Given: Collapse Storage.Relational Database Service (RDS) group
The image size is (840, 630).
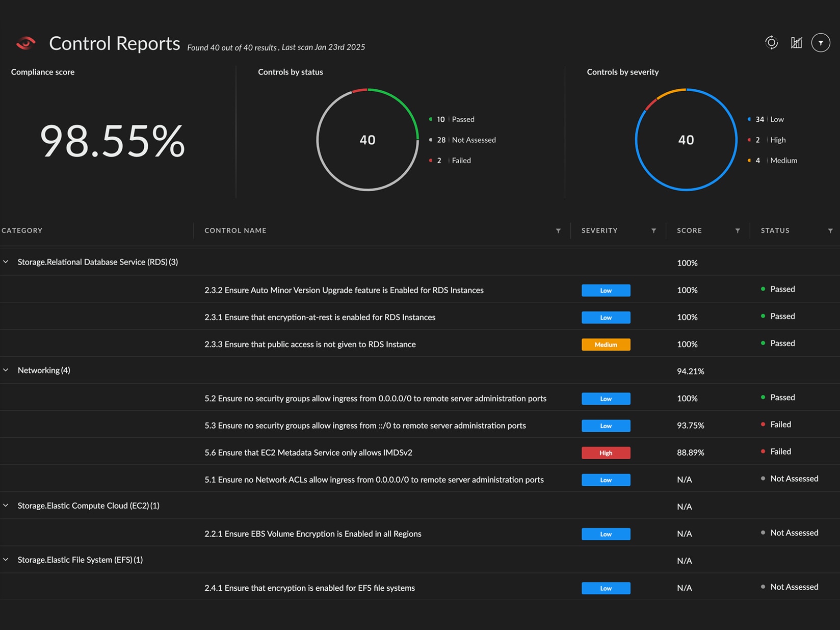Looking at the screenshot, I should (6, 262).
